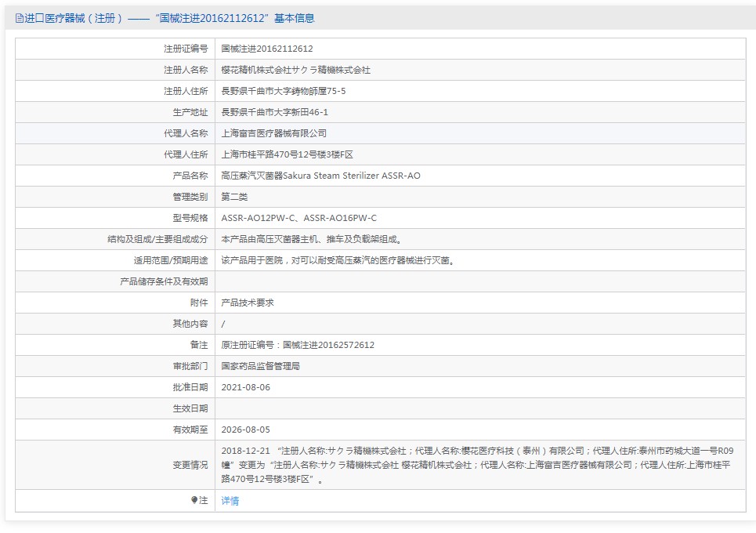Click the 生效日期 label
The image size is (756, 533).
(190, 408)
